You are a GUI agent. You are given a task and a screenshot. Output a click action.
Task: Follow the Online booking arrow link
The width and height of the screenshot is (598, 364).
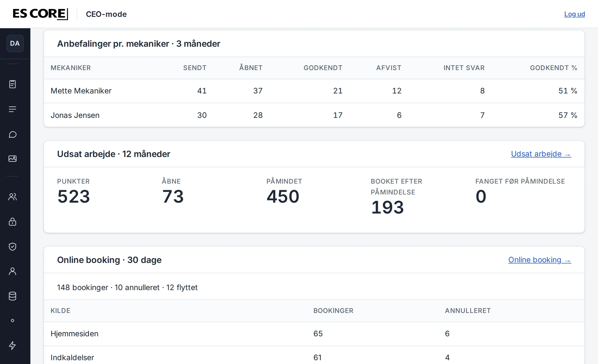click(540, 260)
